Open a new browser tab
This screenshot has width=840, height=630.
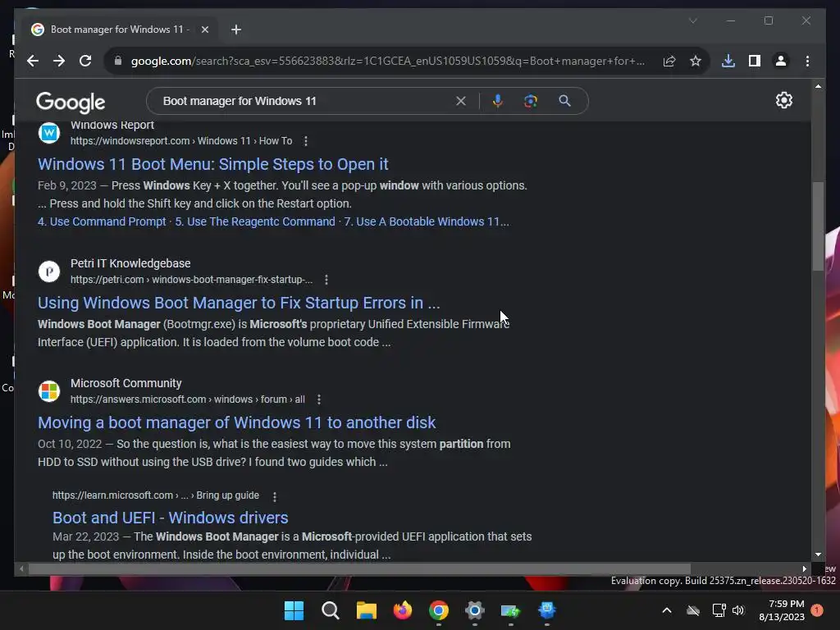pos(235,30)
